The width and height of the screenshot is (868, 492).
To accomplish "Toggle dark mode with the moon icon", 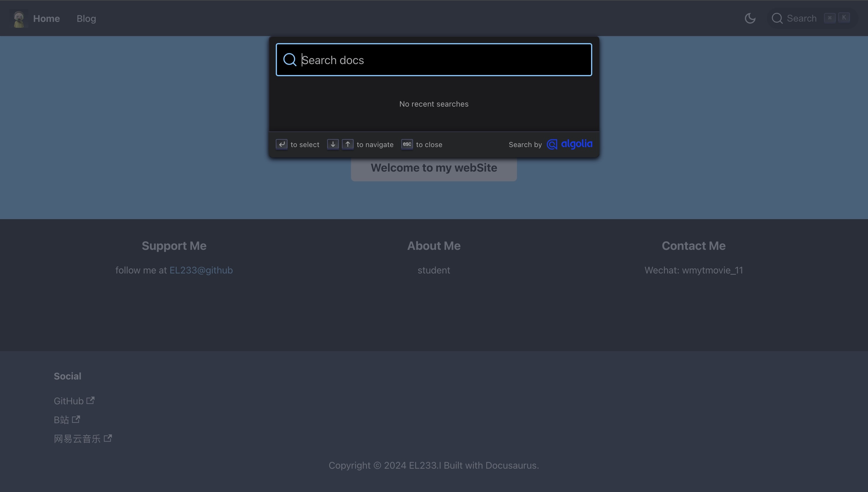I will 750,18.
